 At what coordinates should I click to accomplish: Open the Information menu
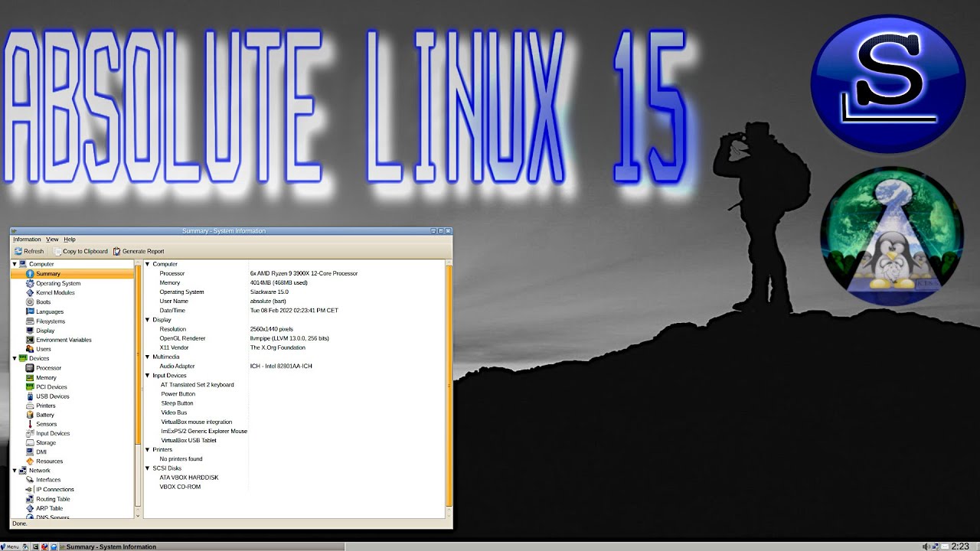pyautogui.click(x=27, y=240)
